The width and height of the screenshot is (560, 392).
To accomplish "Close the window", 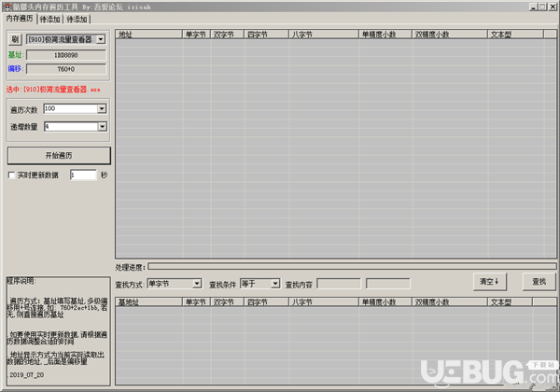I will tap(553, 7).
